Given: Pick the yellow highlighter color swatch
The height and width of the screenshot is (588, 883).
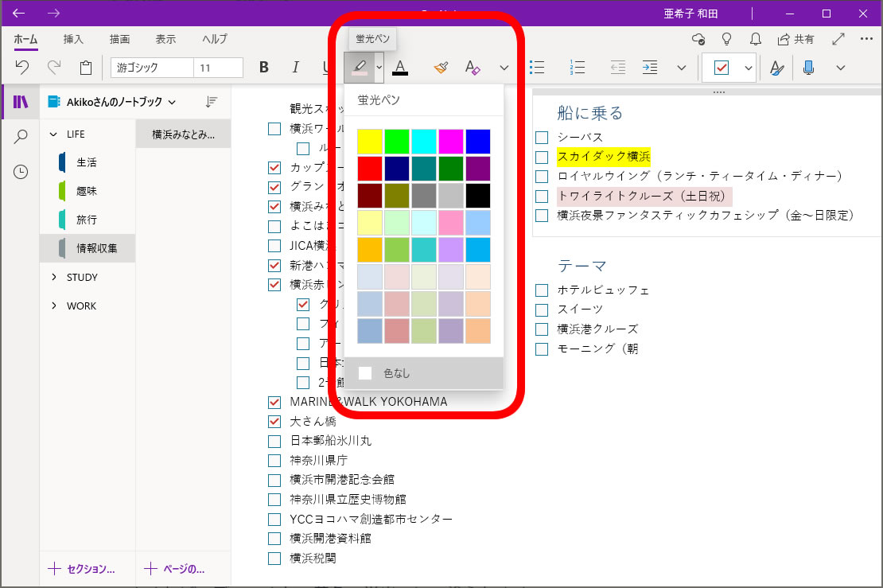Looking at the screenshot, I should pyautogui.click(x=370, y=142).
